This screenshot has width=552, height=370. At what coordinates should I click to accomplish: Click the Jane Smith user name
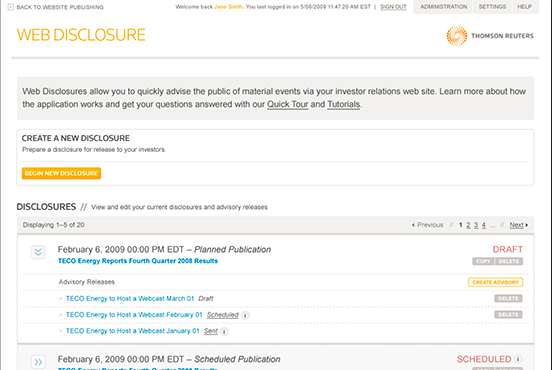pos(228,7)
